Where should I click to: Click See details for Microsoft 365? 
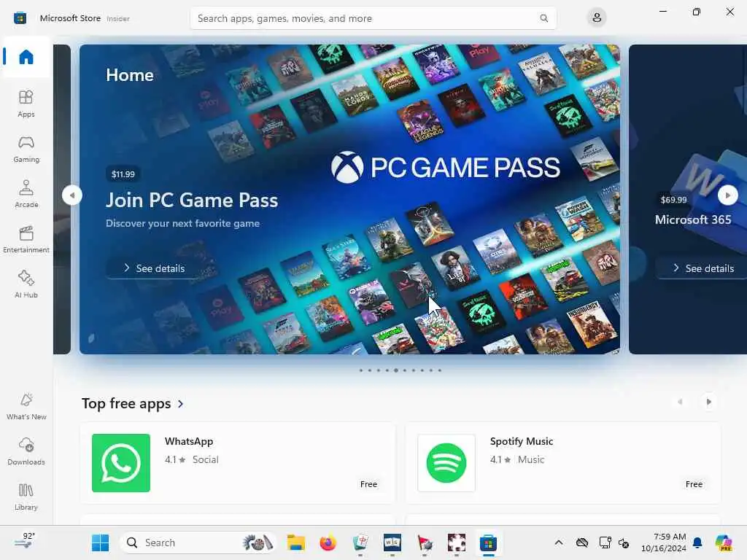point(703,268)
